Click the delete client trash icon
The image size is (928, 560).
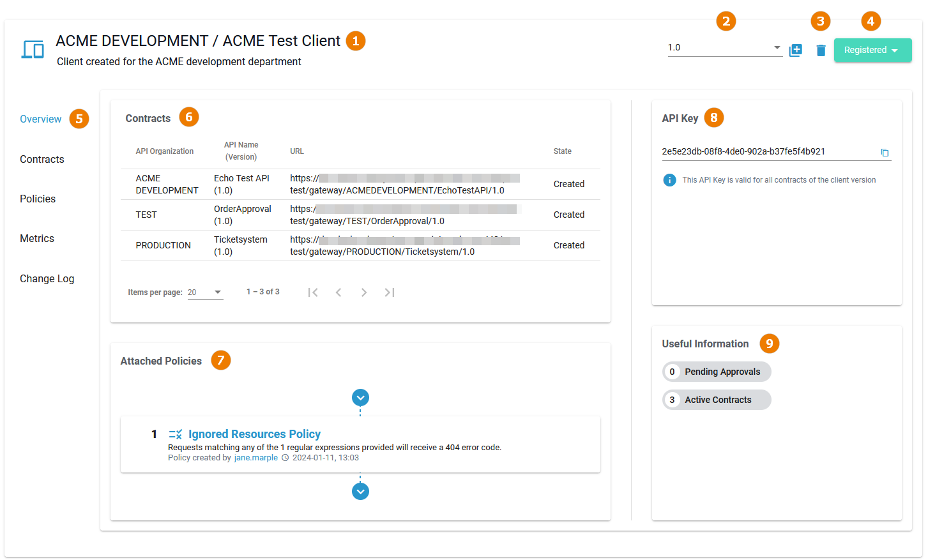pyautogui.click(x=821, y=50)
